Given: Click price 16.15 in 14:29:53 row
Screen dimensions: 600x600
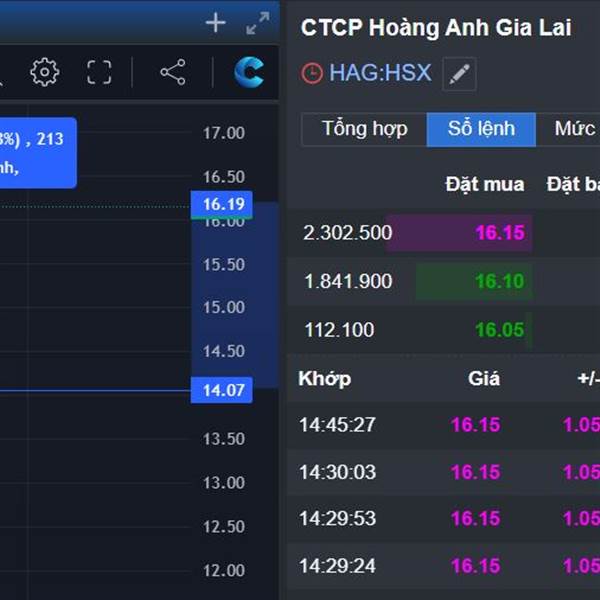Looking at the screenshot, I should coord(476,518).
